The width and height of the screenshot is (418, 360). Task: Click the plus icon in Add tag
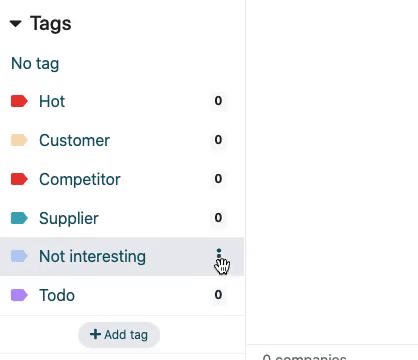tap(95, 334)
